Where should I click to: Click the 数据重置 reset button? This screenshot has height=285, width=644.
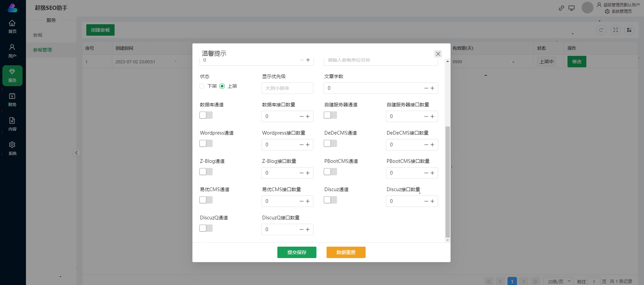[x=346, y=252]
